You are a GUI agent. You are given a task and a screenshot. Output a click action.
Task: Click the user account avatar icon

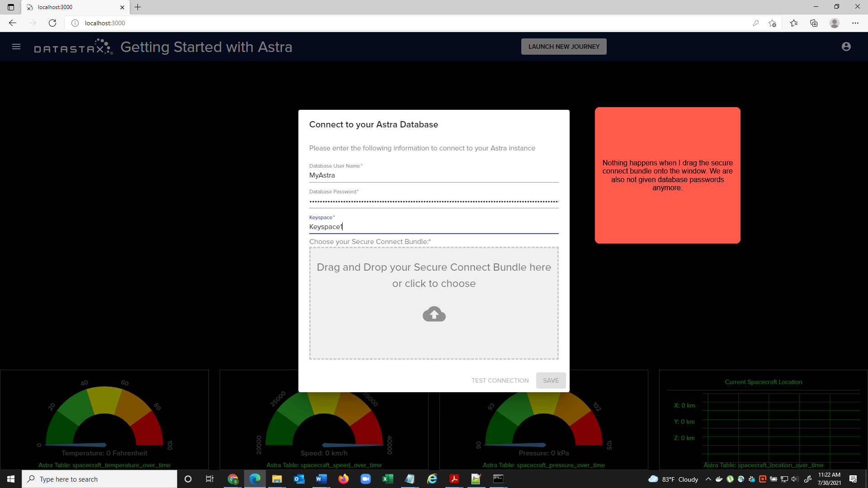click(846, 47)
